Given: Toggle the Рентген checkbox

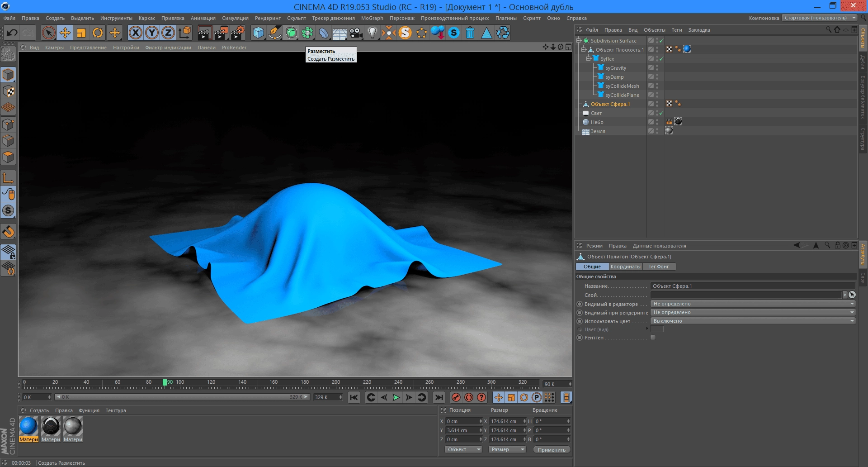Looking at the screenshot, I should [x=653, y=338].
